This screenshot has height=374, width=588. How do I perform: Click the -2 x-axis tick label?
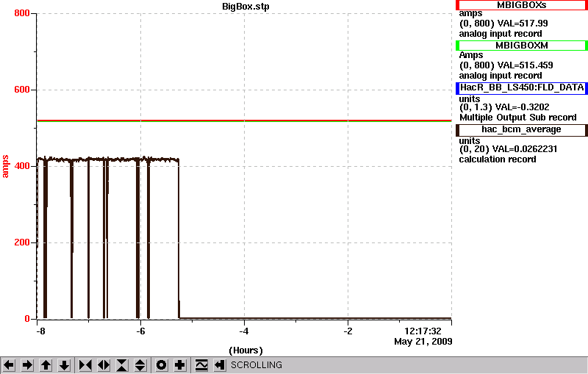pos(348,331)
